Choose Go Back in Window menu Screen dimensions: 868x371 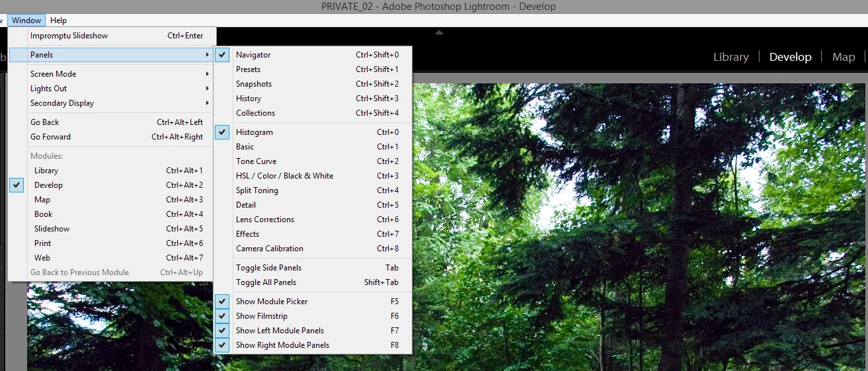point(111,122)
